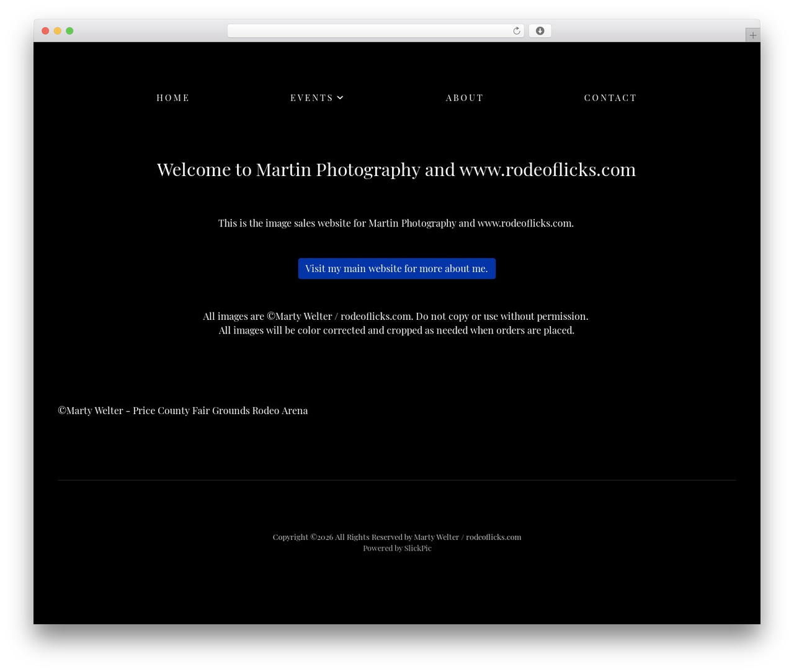Select the 'Welcome to Martin Photography' heading

396,169
